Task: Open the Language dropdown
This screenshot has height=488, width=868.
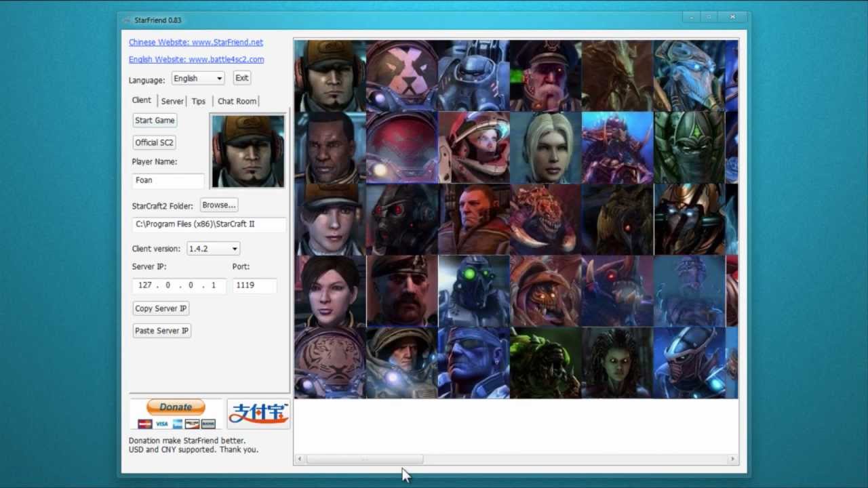Action: click(x=197, y=79)
